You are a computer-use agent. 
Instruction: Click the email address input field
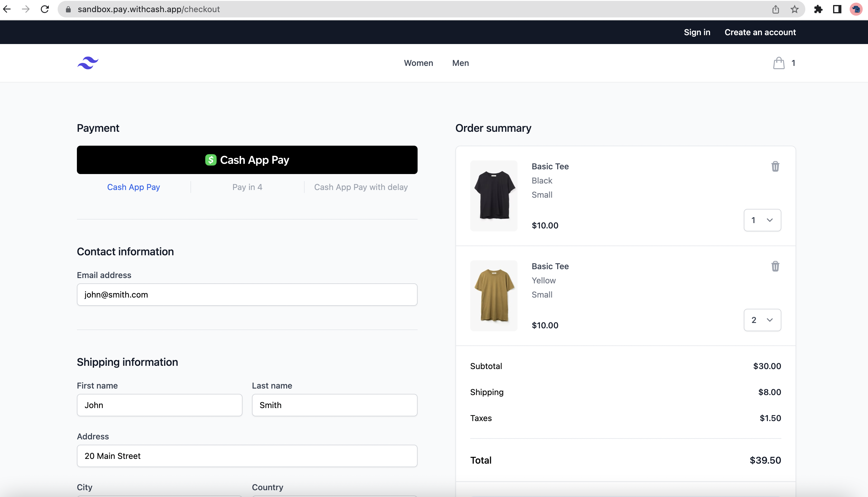(247, 295)
